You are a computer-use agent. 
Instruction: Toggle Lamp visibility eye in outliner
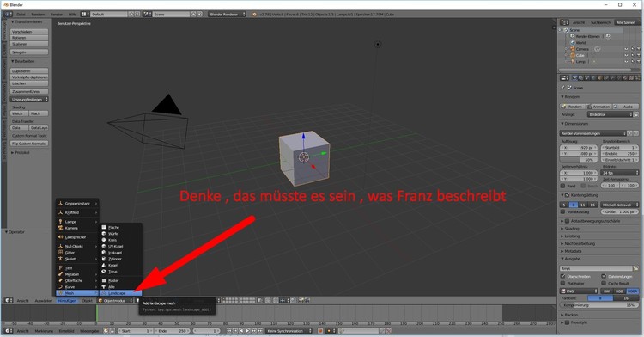point(626,62)
